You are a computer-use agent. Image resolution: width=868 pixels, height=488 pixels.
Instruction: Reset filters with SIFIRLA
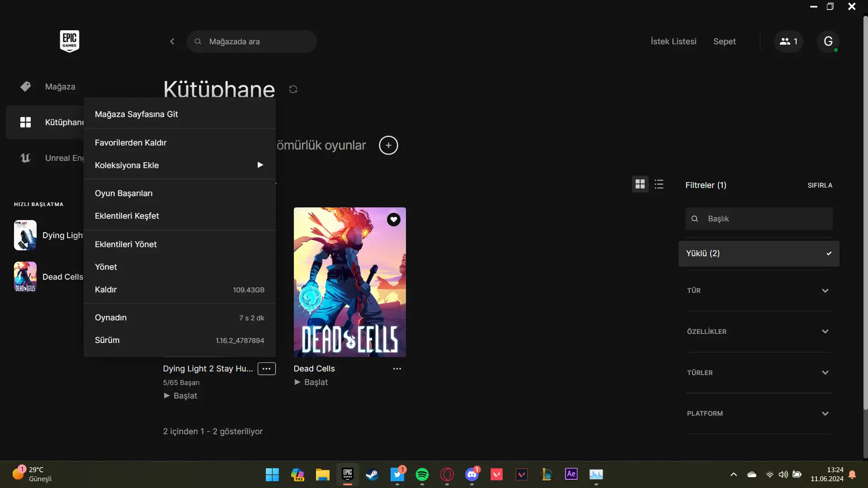point(820,185)
